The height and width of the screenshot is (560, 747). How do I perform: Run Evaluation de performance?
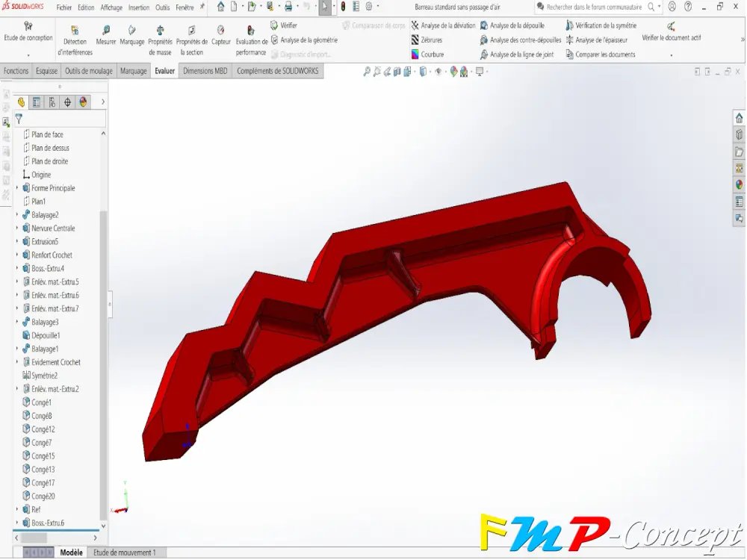pyautogui.click(x=251, y=40)
